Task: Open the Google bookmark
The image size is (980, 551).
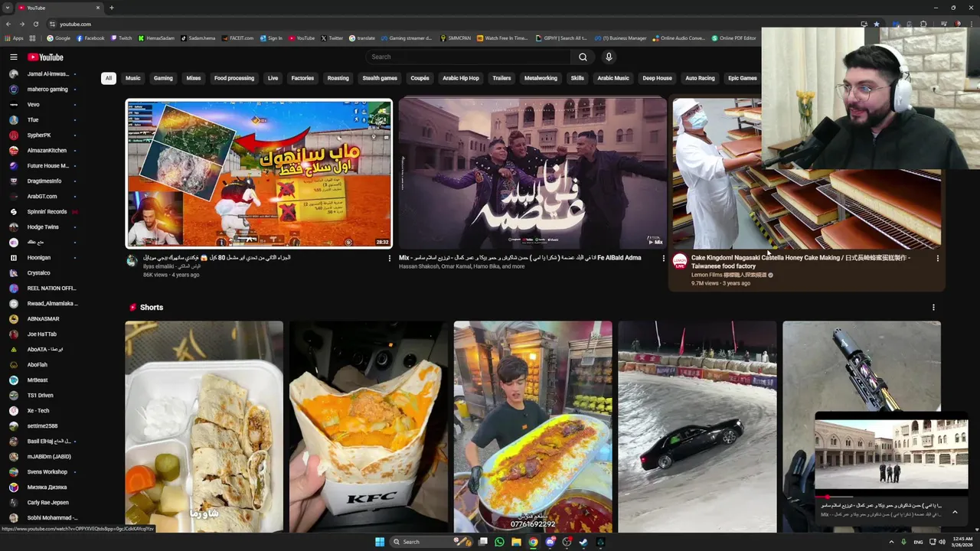Action: coord(59,38)
